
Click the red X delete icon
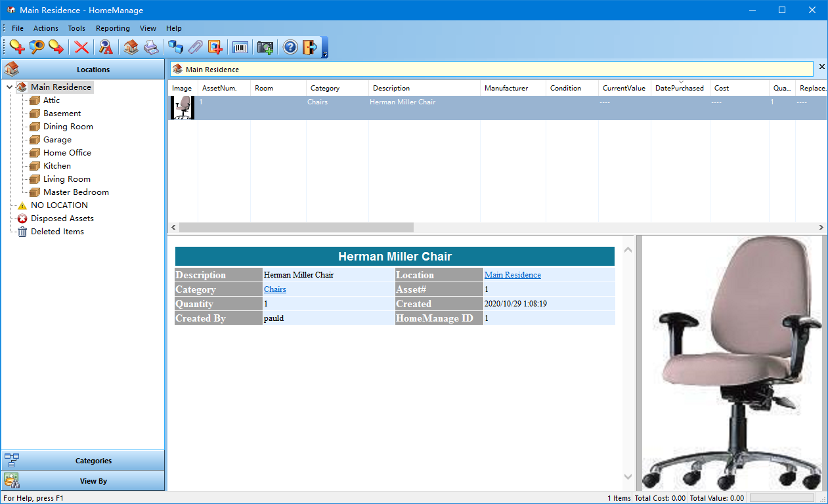pos(81,47)
